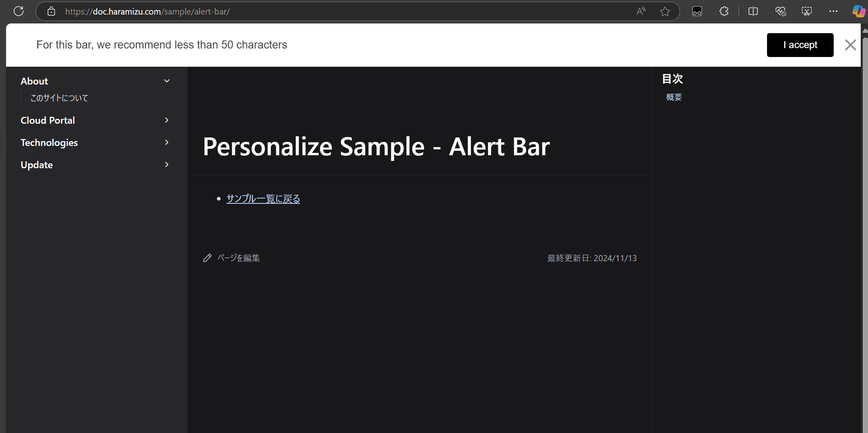Open the Copilot icon in toolbar
Image resolution: width=868 pixels, height=433 pixels.
(858, 11)
